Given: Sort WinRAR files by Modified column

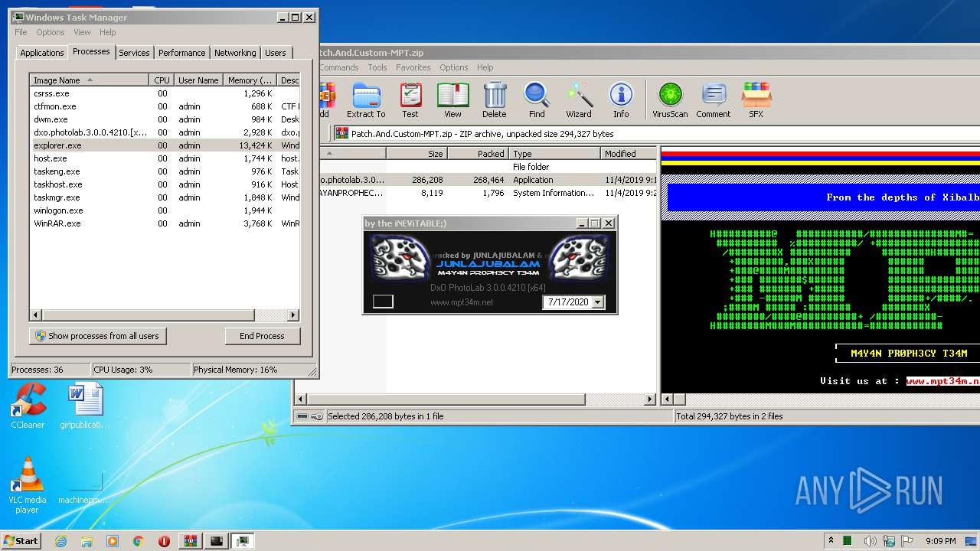Looking at the screenshot, I should pos(629,154).
